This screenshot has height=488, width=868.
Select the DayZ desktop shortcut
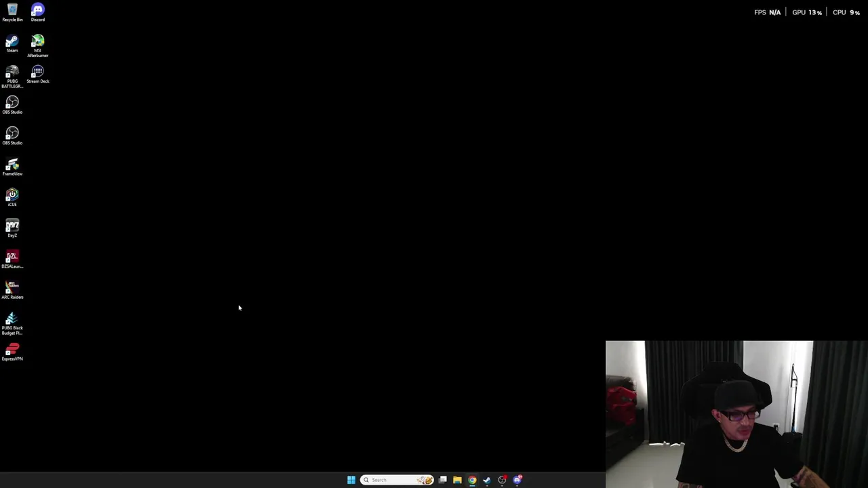point(12,228)
